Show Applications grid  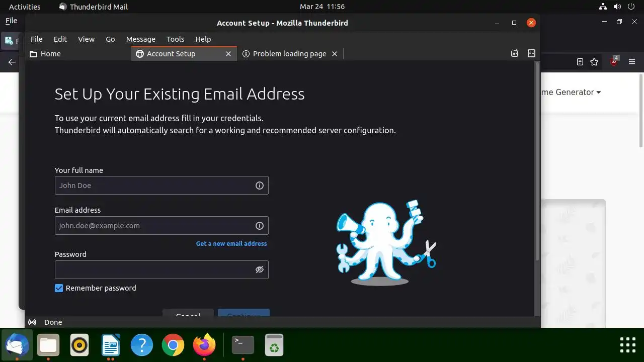click(628, 345)
